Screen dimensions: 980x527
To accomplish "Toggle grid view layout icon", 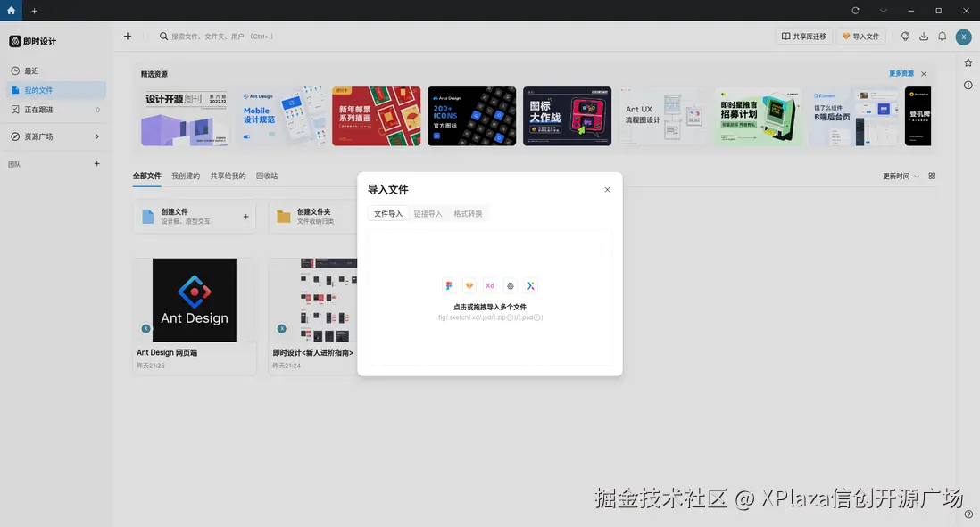I will click(x=932, y=176).
